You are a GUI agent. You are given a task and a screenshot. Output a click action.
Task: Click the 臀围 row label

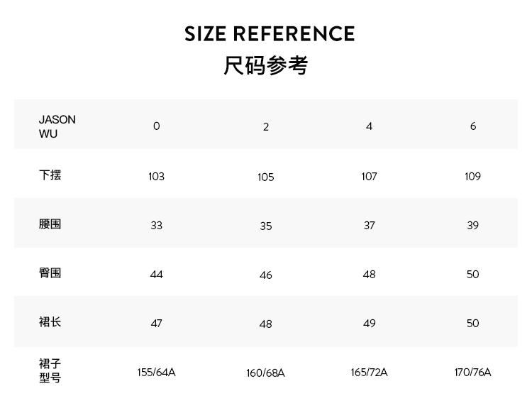point(50,272)
